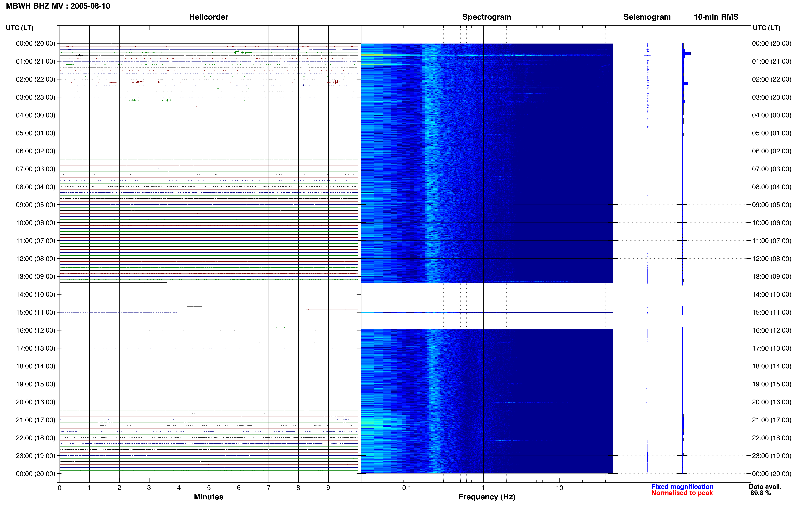Click the left '14:00 (10:00)' time label
This screenshot has width=812, height=508.
pos(36,294)
